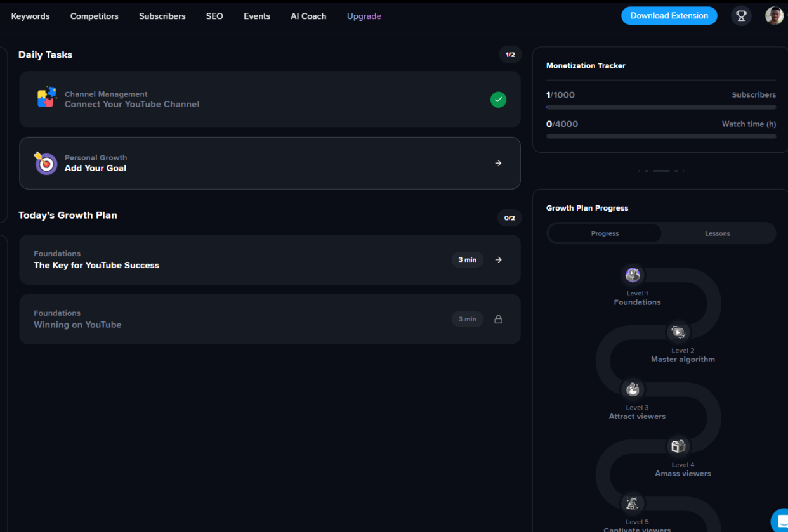This screenshot has height=532, width=788.
Task: Open the Connect Your YouTube Channel task
Action: (x=270, y=100)
